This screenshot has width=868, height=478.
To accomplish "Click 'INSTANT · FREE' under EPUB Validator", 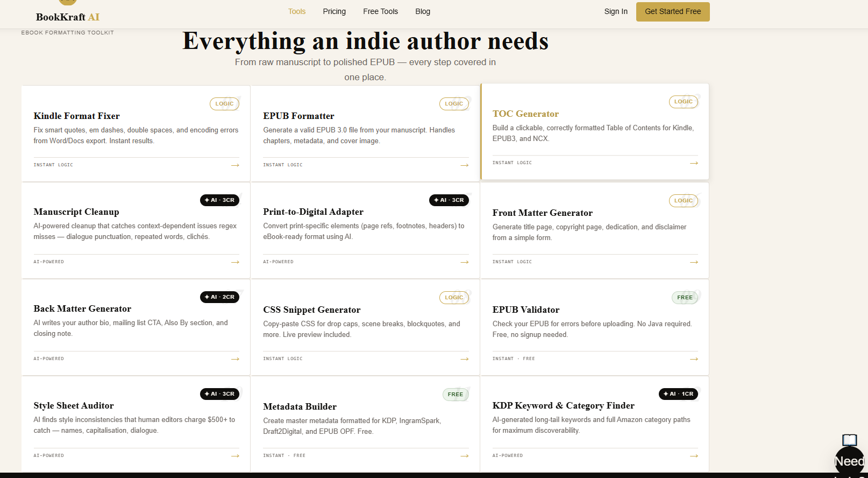I will click(x=514, y=359).
